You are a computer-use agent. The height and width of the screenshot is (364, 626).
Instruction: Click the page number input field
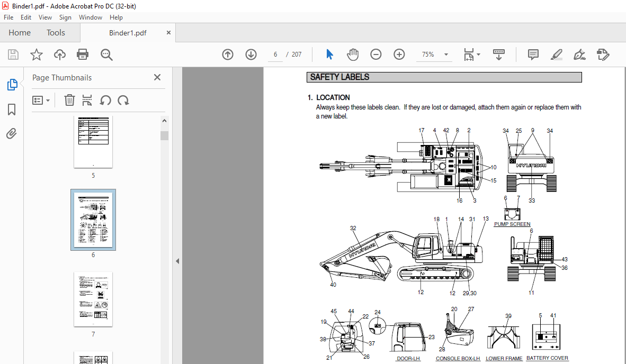pos(275,54)
